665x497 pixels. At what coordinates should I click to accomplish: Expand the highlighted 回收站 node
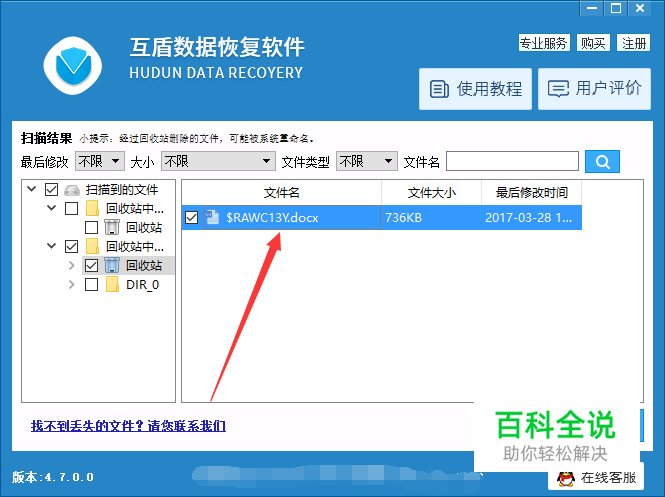coord(72,265)
